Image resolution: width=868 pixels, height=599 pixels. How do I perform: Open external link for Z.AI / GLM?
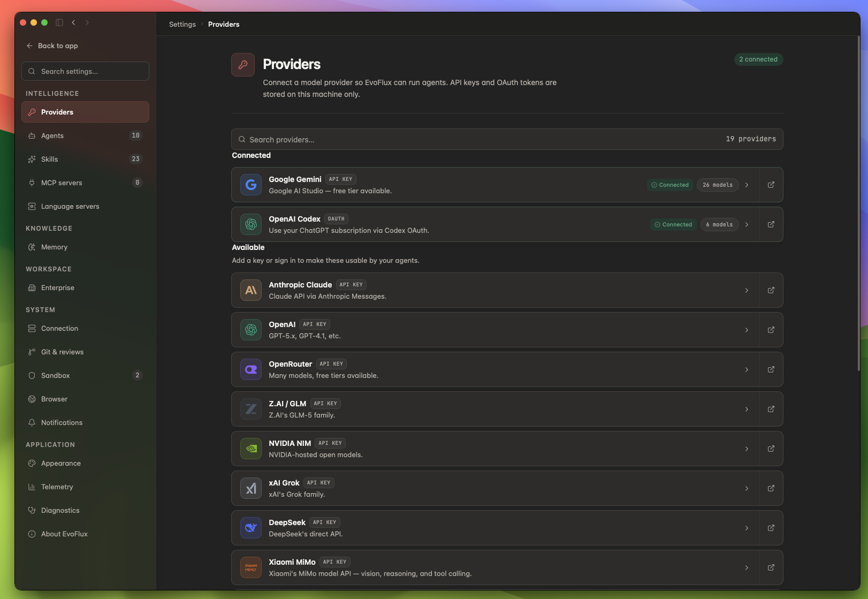click(771, 409)
